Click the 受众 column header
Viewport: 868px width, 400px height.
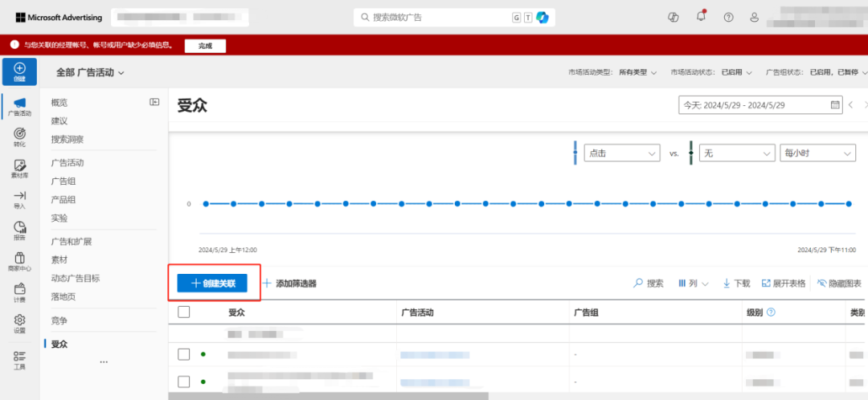point(236,312)
